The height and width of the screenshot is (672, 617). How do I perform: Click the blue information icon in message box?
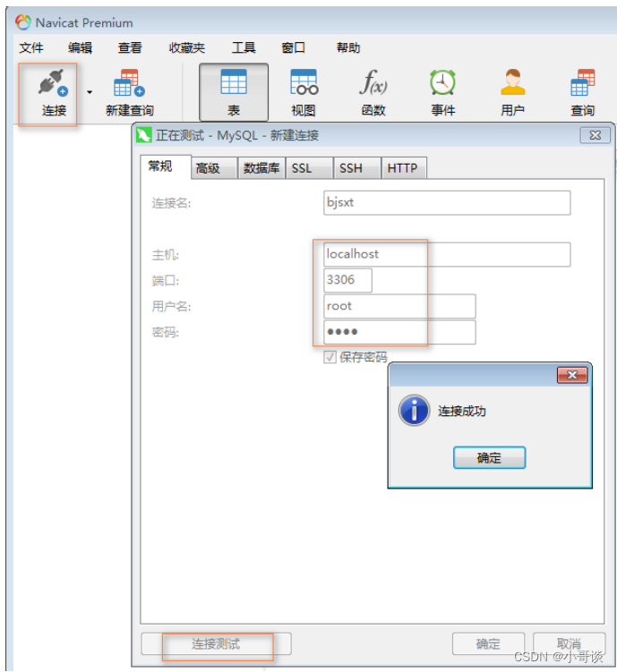point(414,411)
